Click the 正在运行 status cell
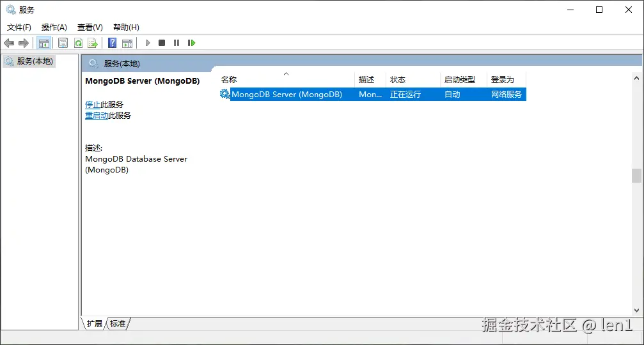This screenshot has width=644, height=345. click(405, 95)
